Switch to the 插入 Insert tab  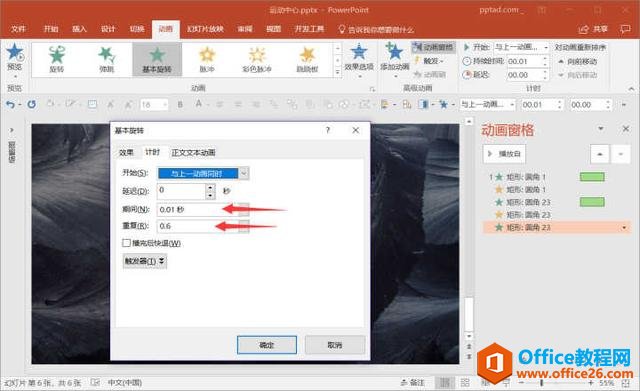pyautogui.click(x=80, y=29)
